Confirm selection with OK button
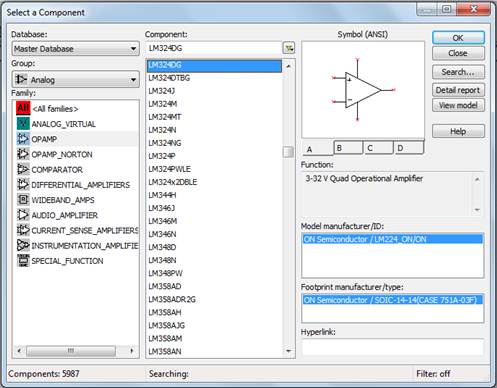 point(458,38)
